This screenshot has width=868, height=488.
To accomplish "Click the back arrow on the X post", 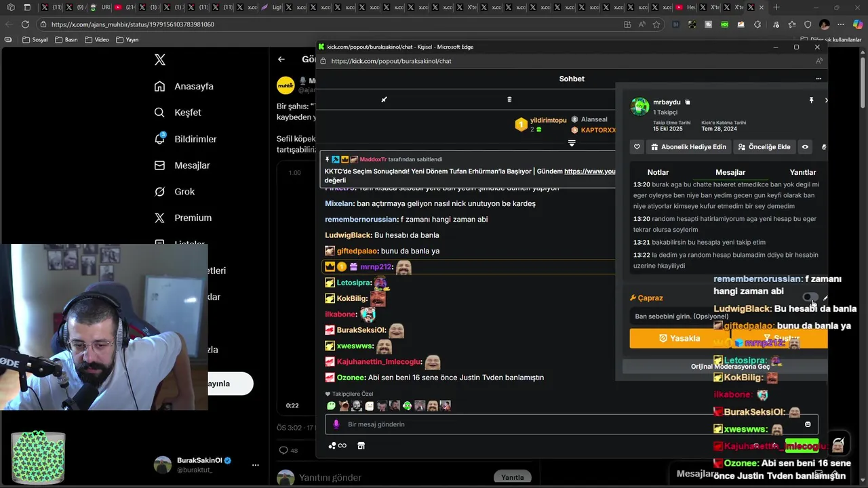I will coord(281,59).
